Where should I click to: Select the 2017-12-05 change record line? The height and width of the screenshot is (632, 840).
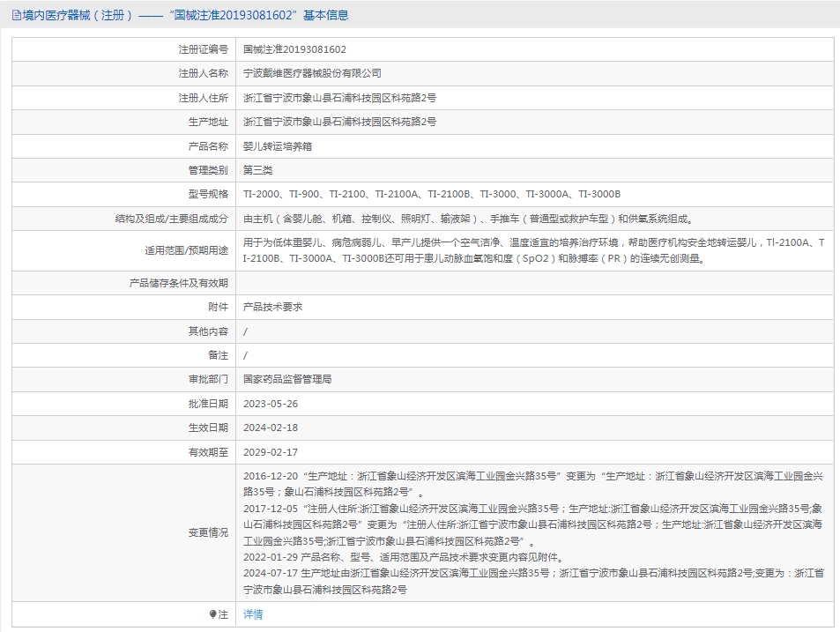coord(533,524)
